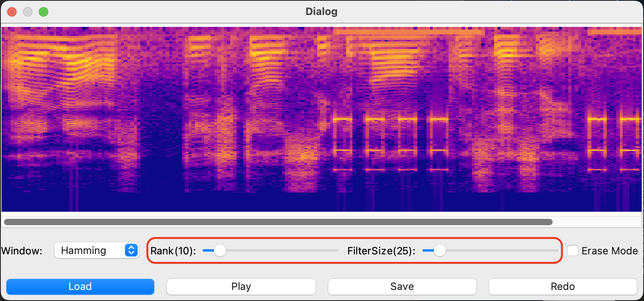This screenshot has height=301, width=644.
Task: Open the Hamming window type dropdown
Action: (x=97, y=250)
